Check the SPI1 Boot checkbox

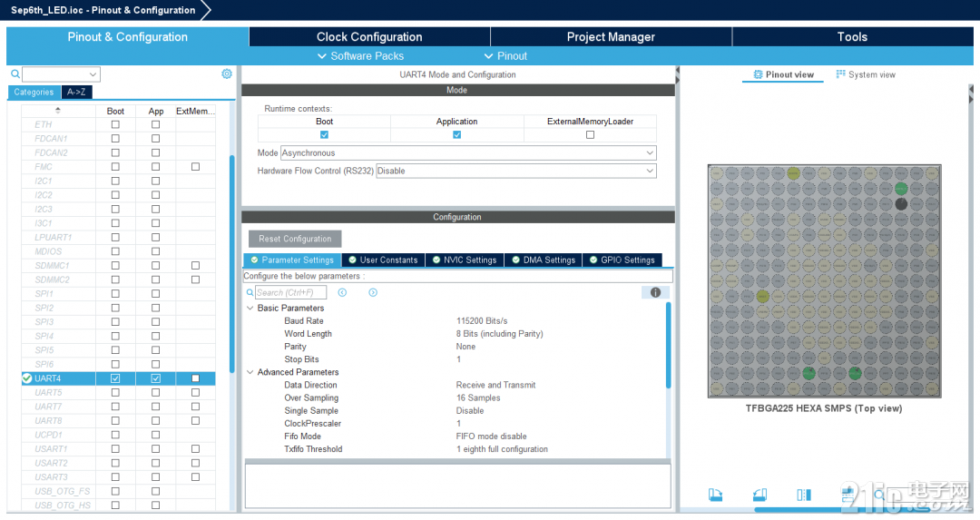pyautogui.click(x=115, y=294)
